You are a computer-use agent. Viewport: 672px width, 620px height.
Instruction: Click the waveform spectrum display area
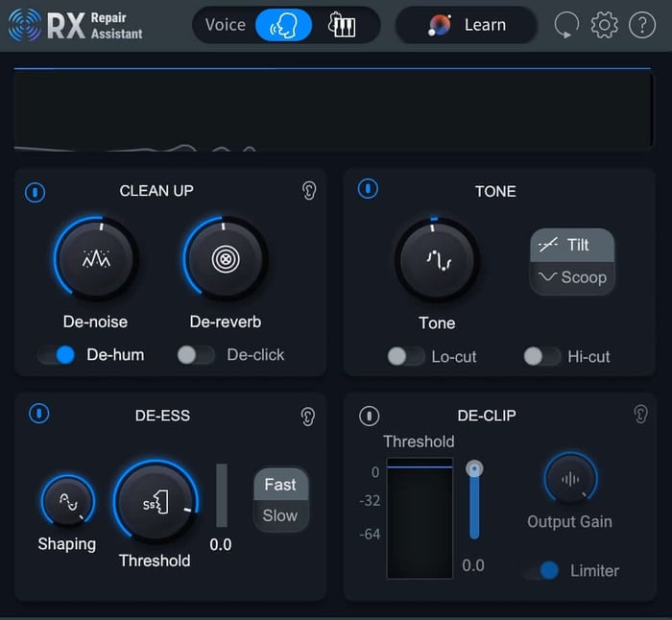tap(333, 109)
